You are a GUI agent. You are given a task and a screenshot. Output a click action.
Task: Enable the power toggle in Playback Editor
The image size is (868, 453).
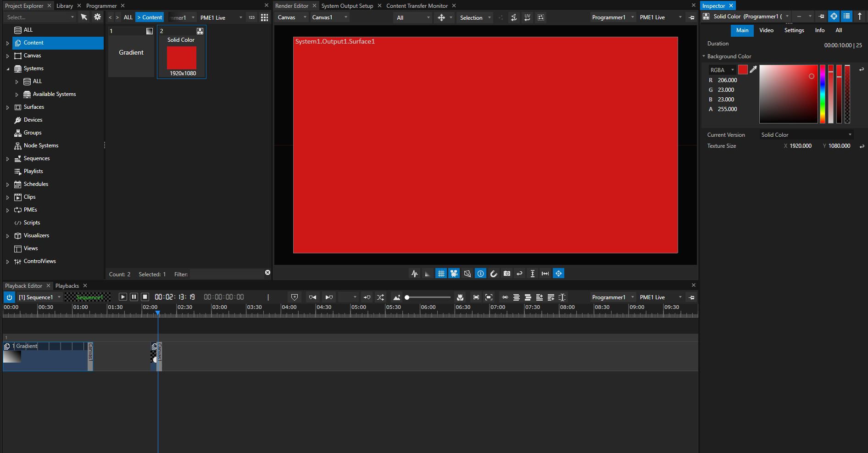9,297
